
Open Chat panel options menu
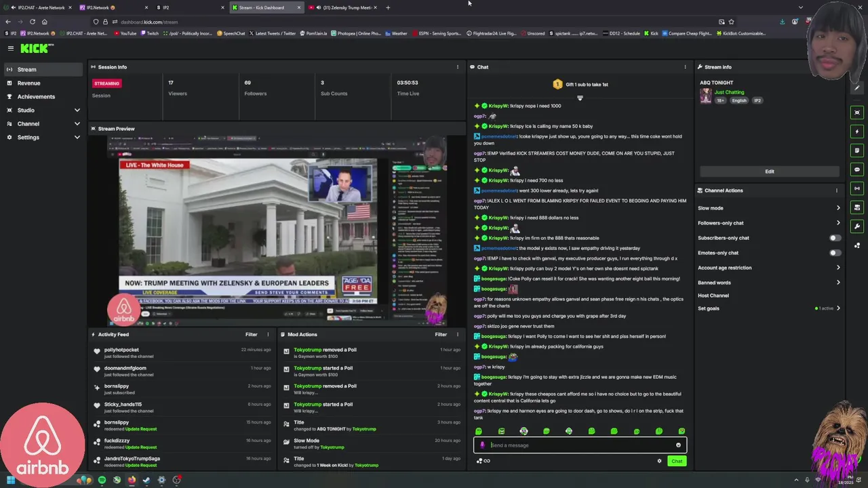click(685, 67)
